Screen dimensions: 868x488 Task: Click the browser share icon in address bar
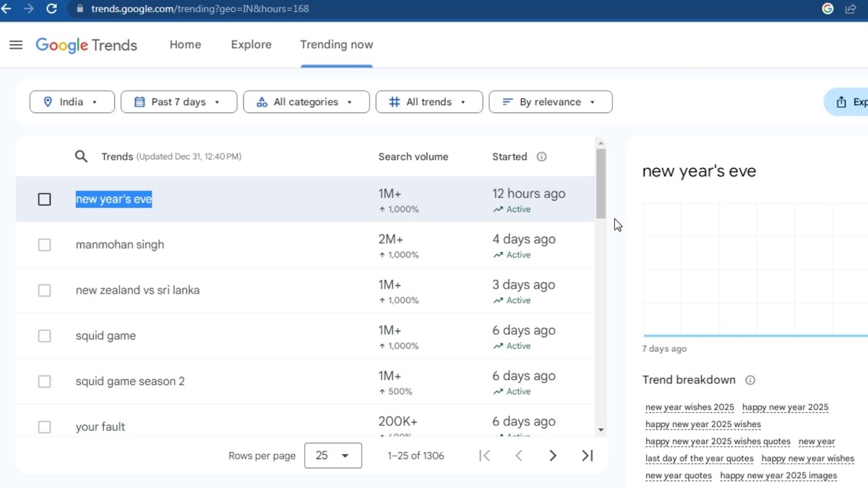click(850, 9)
